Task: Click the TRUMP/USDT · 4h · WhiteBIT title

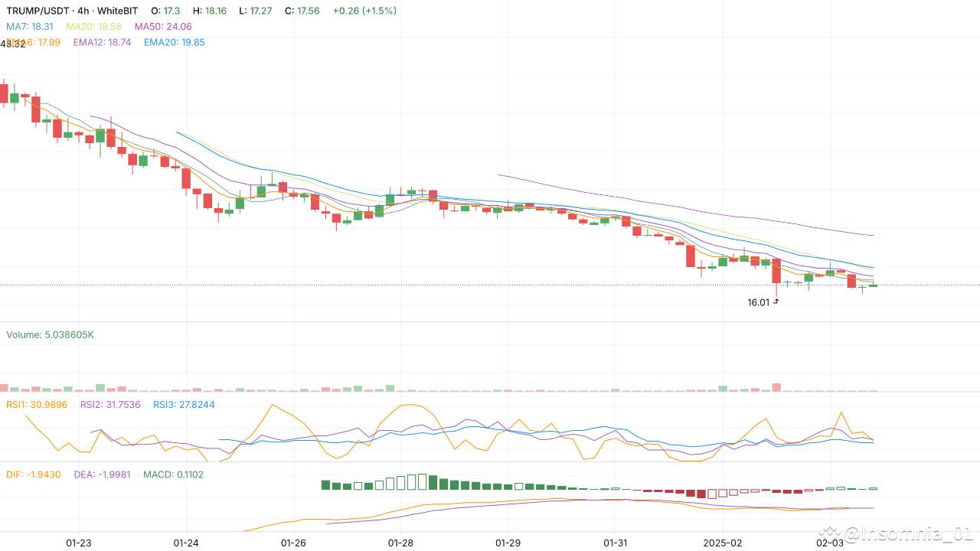Action: (x=72, y=11)
